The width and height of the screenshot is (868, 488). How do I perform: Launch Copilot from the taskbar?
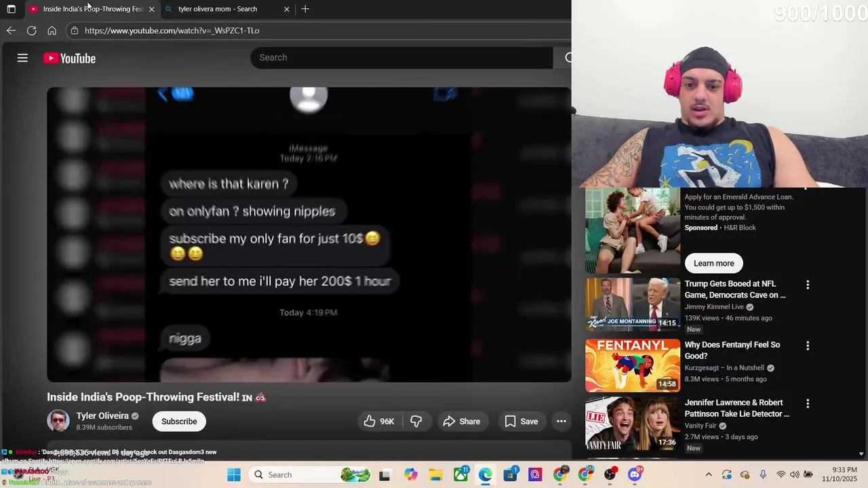point(411,474)
